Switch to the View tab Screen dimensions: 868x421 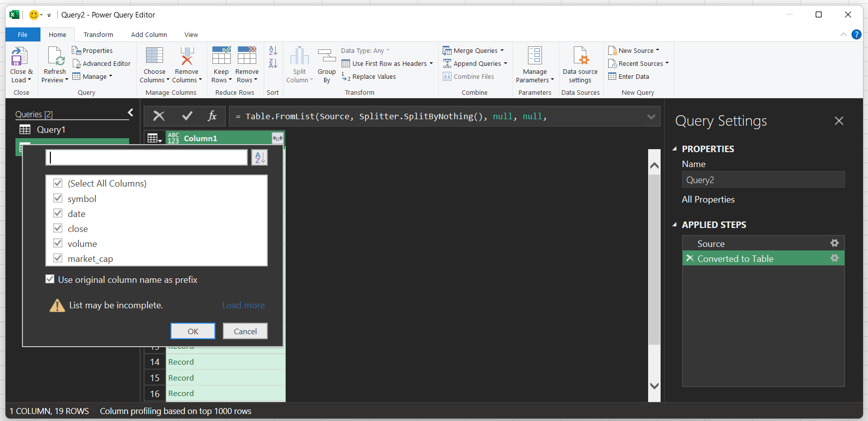(x=191, y=34)
